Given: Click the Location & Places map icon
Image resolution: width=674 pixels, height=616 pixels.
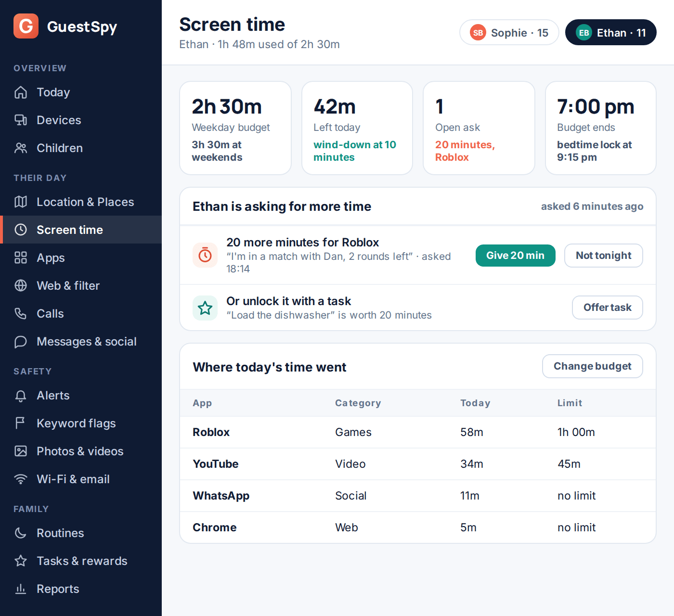Looking at the screenshot, I should [21, 202].
